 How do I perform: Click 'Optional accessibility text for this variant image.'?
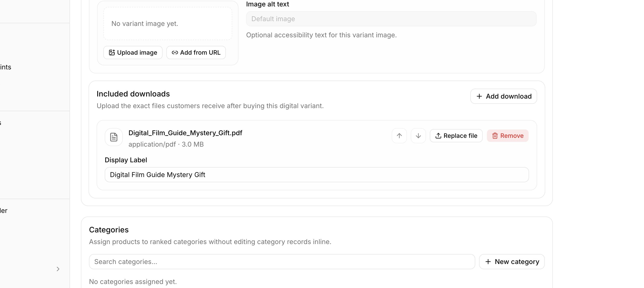(x=321, y=35)
